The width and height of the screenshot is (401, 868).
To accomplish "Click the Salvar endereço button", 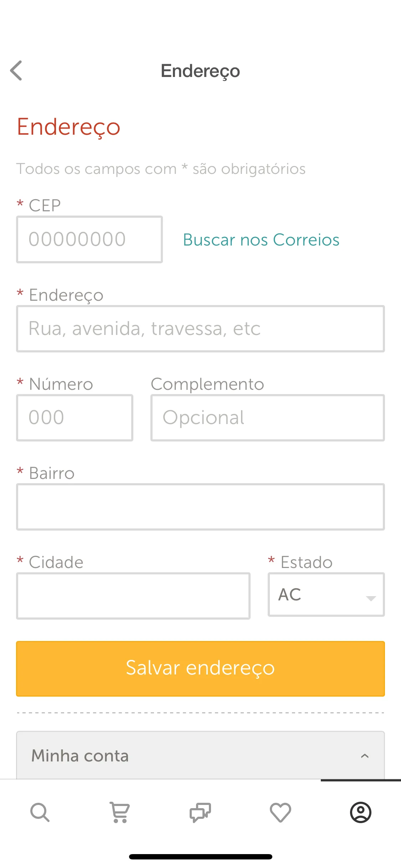I will 200,668.
